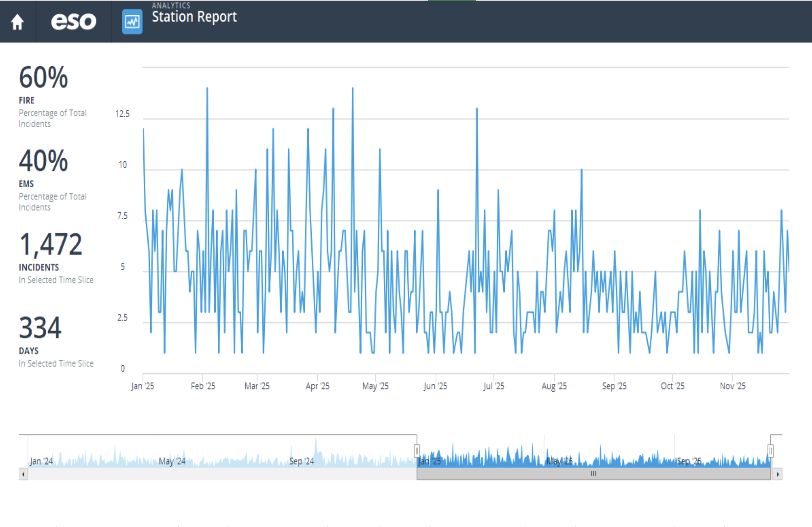
Task: Click the Home icon in header
Action: pyautogui.click(x=17, y=22)
